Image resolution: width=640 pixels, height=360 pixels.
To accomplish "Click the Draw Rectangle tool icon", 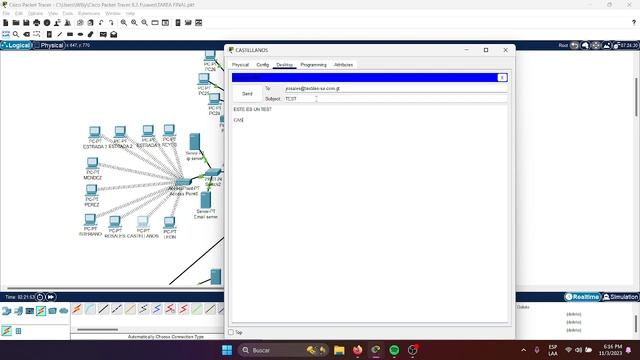I will coord(70,34).
